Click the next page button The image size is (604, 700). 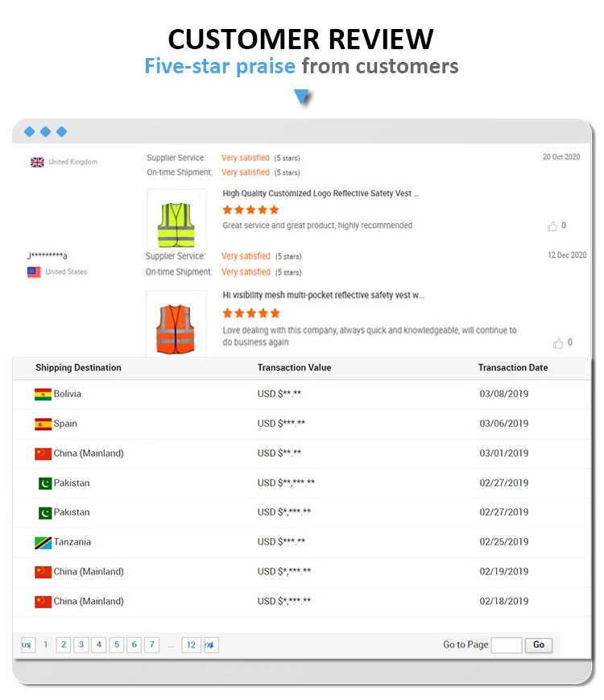tap(210, 644)
